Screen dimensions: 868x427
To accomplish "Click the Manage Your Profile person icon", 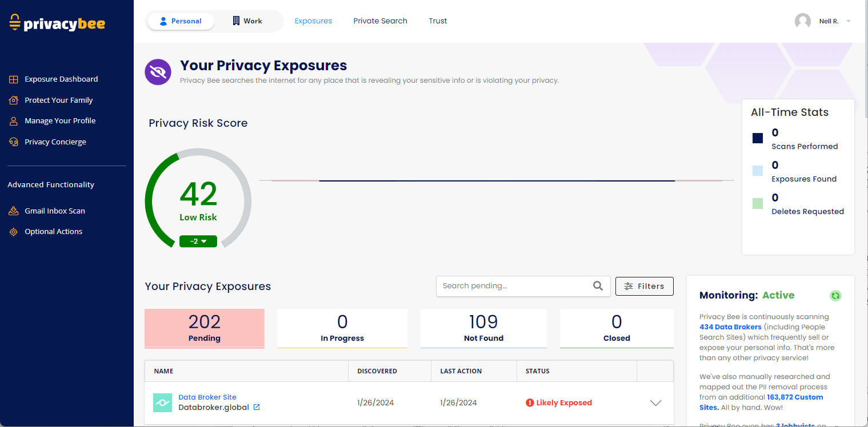I will tap(14, 121).
